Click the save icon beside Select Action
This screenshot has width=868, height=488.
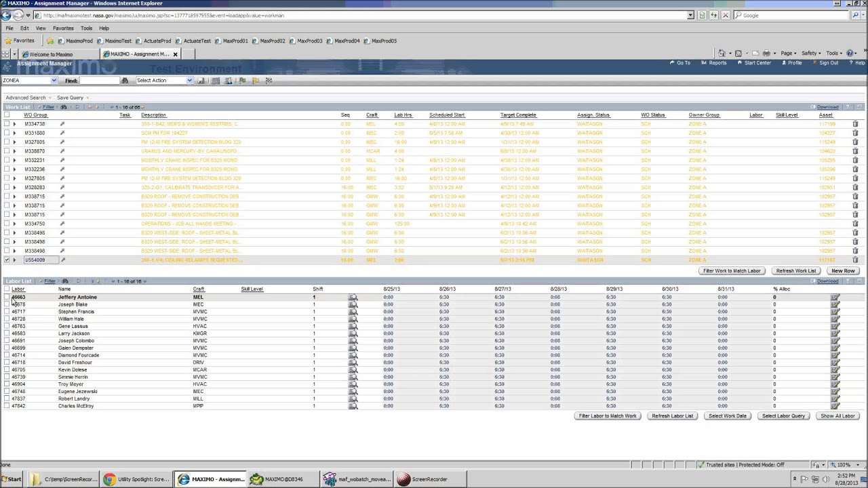(x=201, y=81)
